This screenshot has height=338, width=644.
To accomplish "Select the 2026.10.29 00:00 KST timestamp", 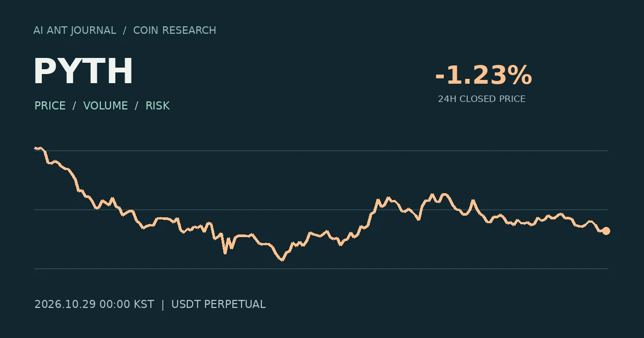I will tap(94, 304).
